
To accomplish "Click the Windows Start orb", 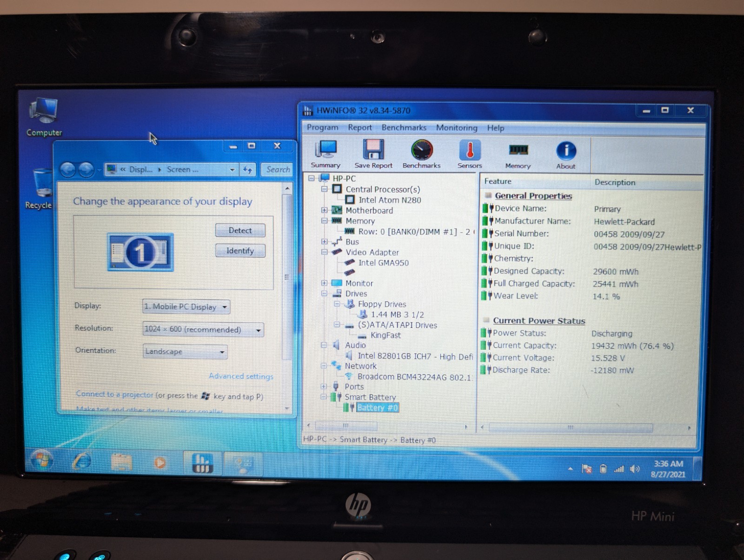I will pyautogui.click(x=41, y=460).
